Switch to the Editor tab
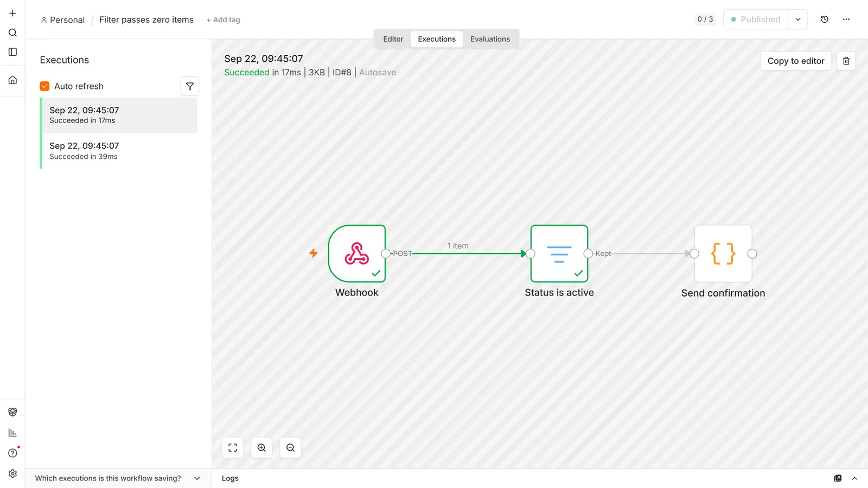The height and width of the screenshot is (488, 868). point(393,39)
